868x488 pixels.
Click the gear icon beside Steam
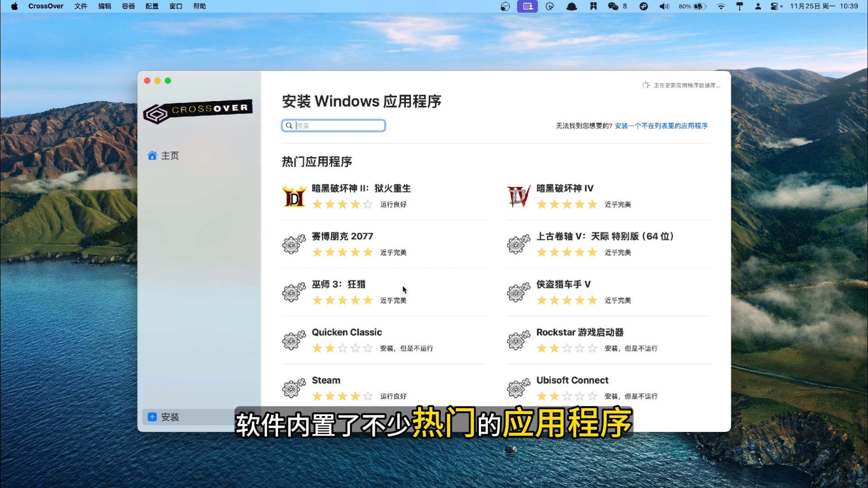294,388
